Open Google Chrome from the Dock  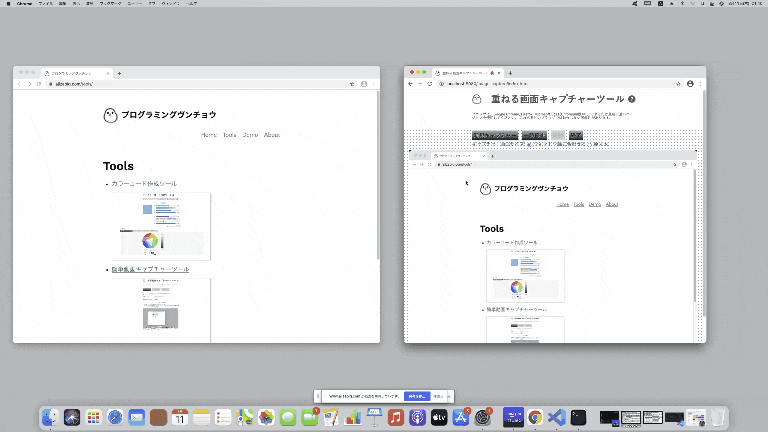click(x=535, y=417)
